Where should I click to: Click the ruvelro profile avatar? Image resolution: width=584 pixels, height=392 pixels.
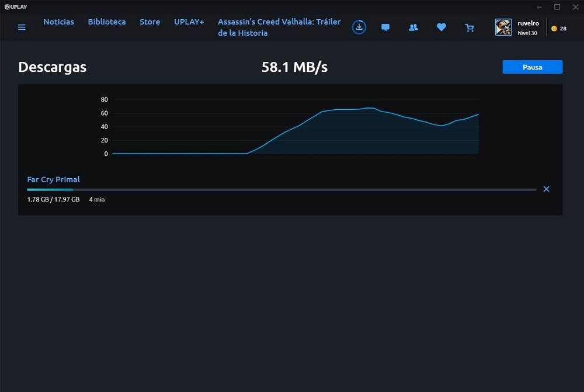click(x=503, y=27)
